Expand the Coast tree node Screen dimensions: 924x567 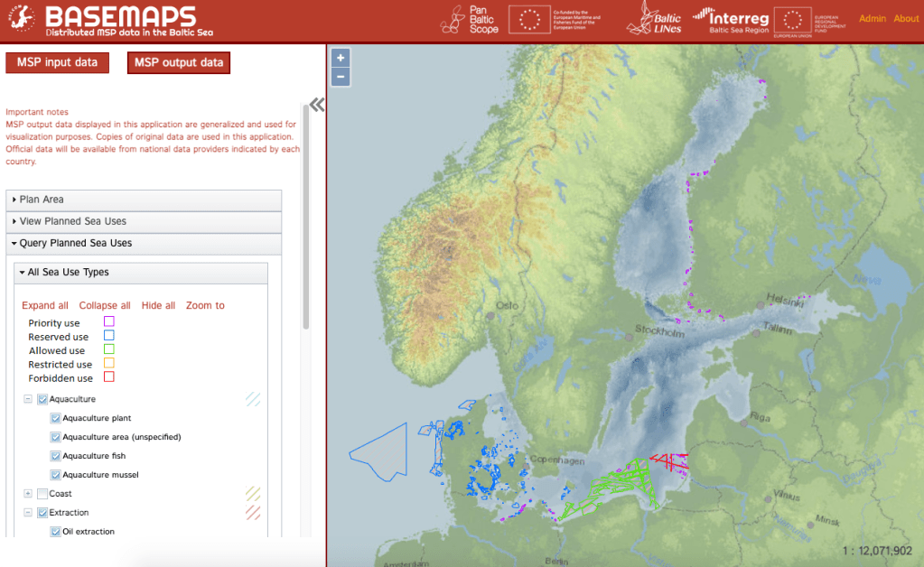(x=28, y=494)
